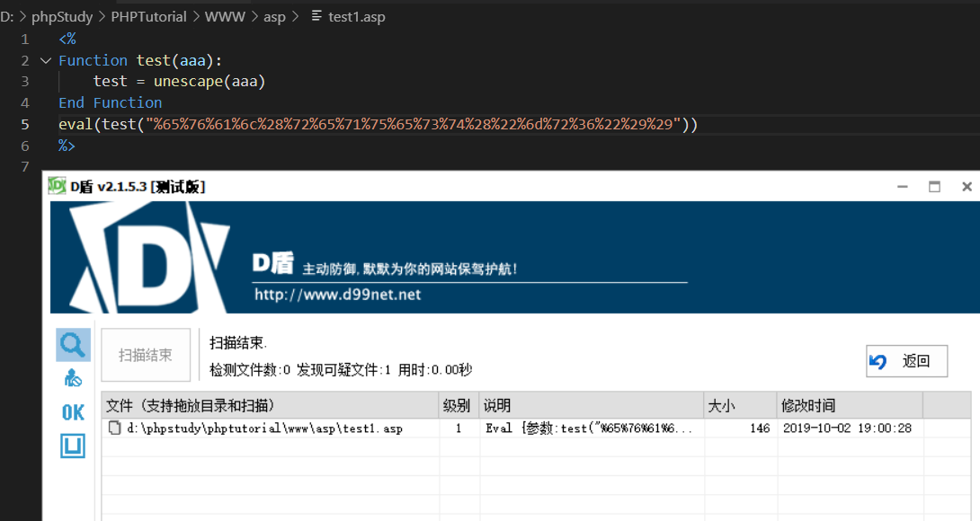Click line number 3 in the editor gutter

tap(25, 81)
